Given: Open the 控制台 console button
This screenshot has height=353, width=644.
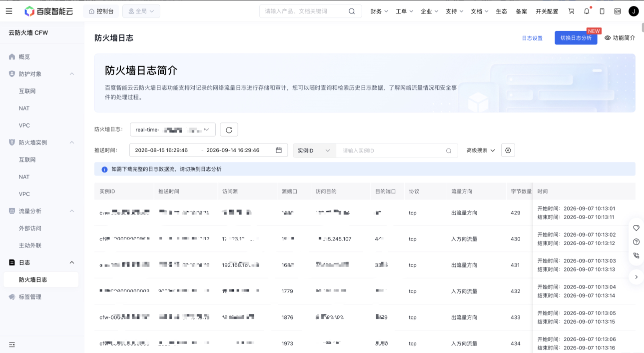Looking at the screenshot, I should (101, 11).
